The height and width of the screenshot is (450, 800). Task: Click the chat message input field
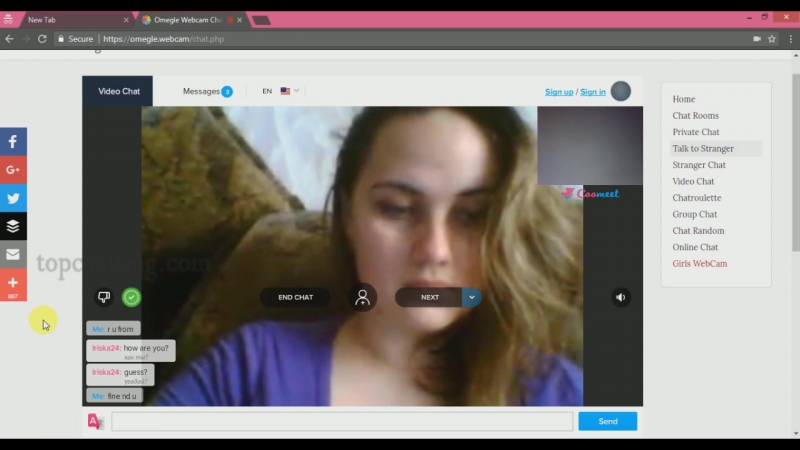point(342,421)
